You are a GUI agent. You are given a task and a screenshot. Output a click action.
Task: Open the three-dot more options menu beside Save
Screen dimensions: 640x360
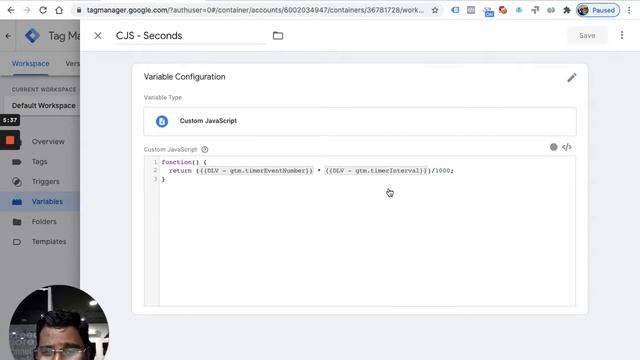(x=622, y=36)
